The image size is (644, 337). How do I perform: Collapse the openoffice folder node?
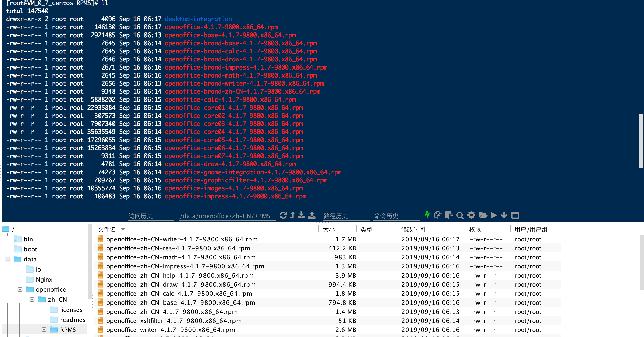coord(20,289)
